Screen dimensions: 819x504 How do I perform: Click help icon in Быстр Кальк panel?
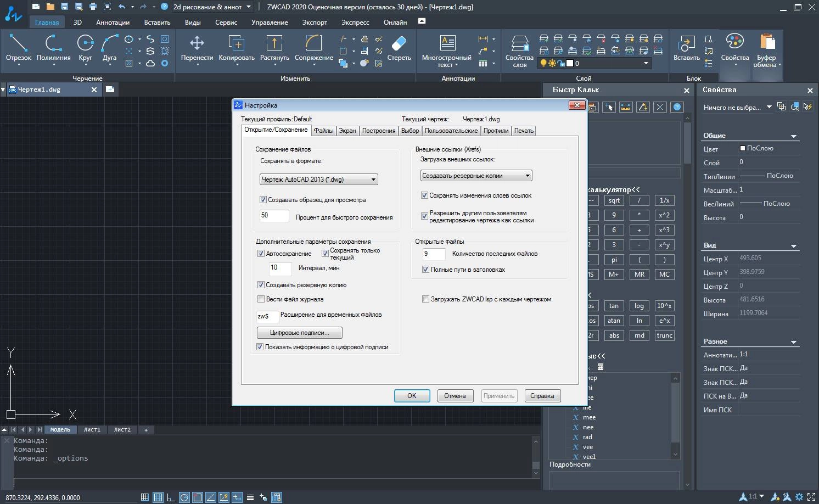(677, 107)
